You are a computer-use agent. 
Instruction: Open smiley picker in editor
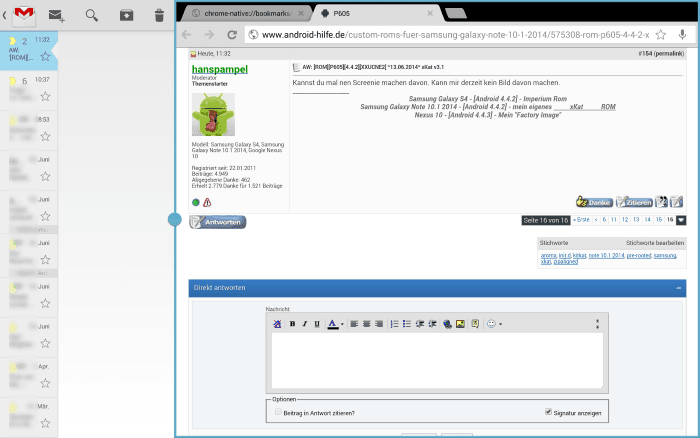click(x=491, y=324)
